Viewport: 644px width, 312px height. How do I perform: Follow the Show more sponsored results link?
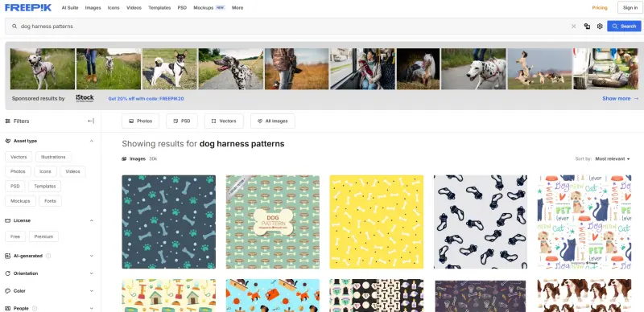pyautogui.click(x=620, y=99)
